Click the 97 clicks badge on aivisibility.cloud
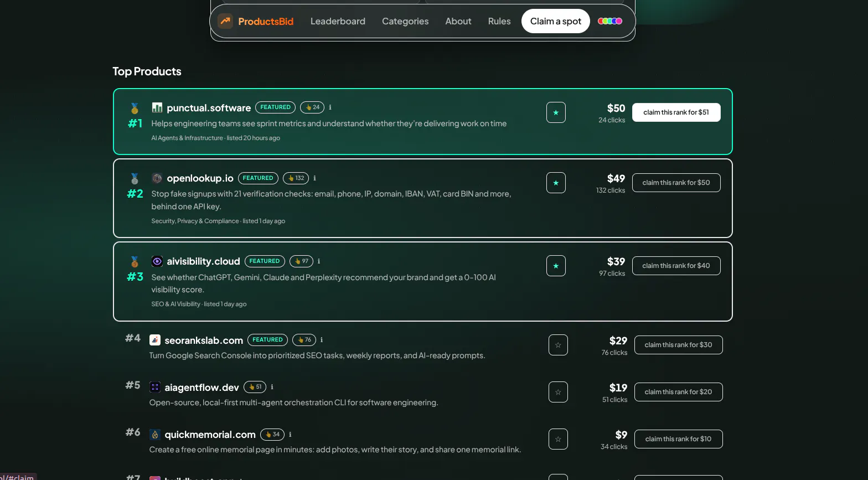The image size is (868, 480). point(301,261)
